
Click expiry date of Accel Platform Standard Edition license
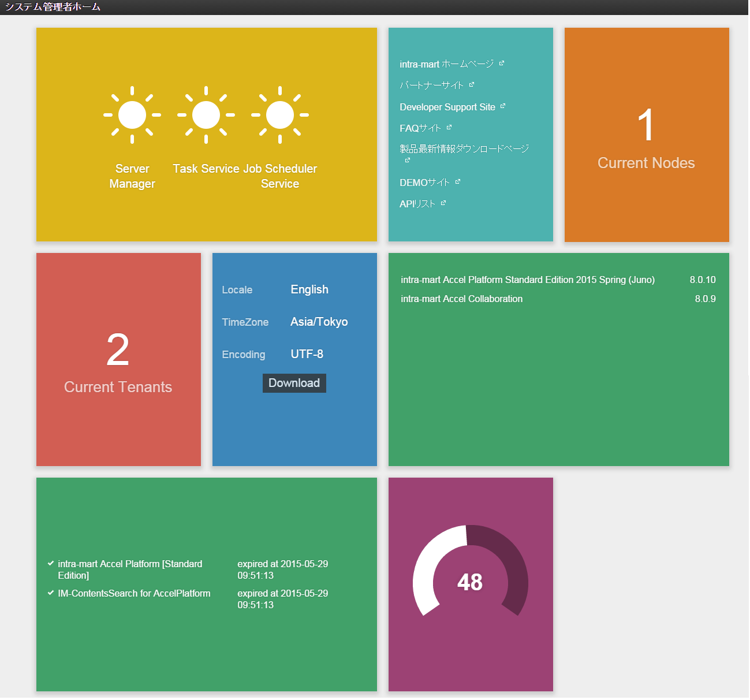click(283, 569)
